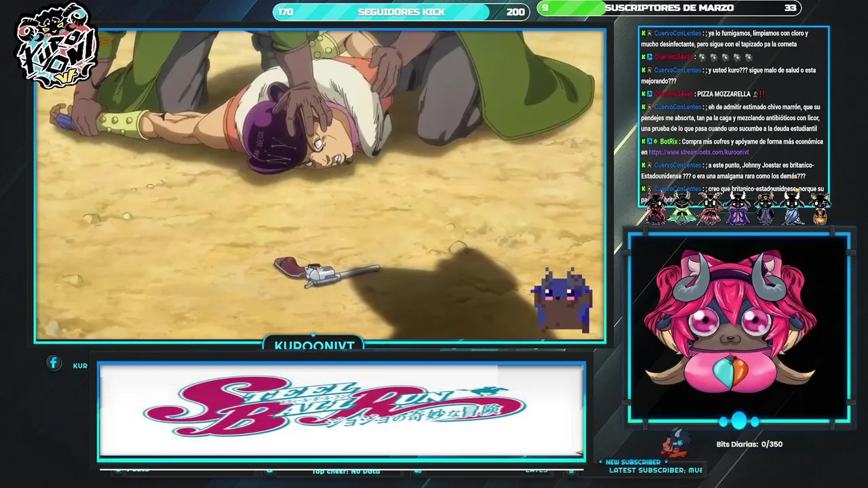Click the Seguidores Kick progress bar
This screenshot has height=488, width=868.
(401, 12)
